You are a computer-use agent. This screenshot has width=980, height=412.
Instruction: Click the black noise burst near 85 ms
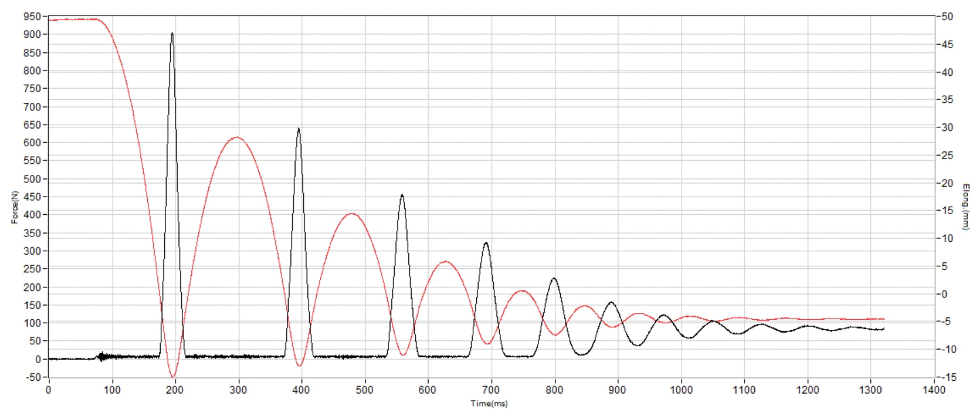click(102, 357)
